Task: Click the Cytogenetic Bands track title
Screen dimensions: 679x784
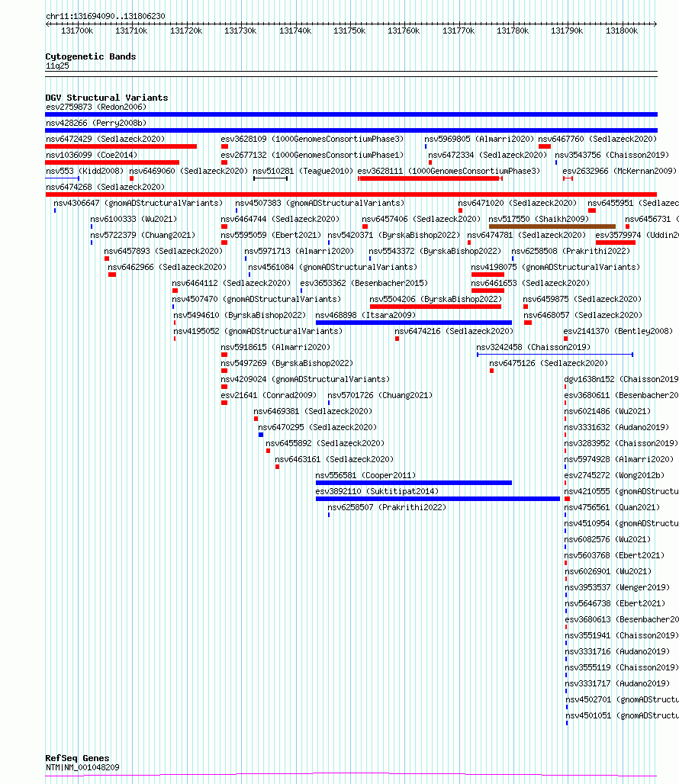Action: 91,56
